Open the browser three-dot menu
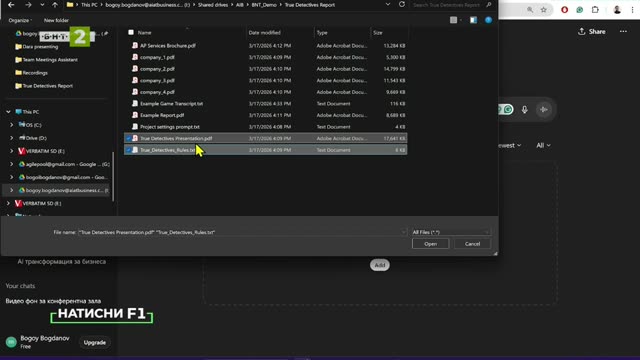This screenshot has height=360, width=640. 632,9
